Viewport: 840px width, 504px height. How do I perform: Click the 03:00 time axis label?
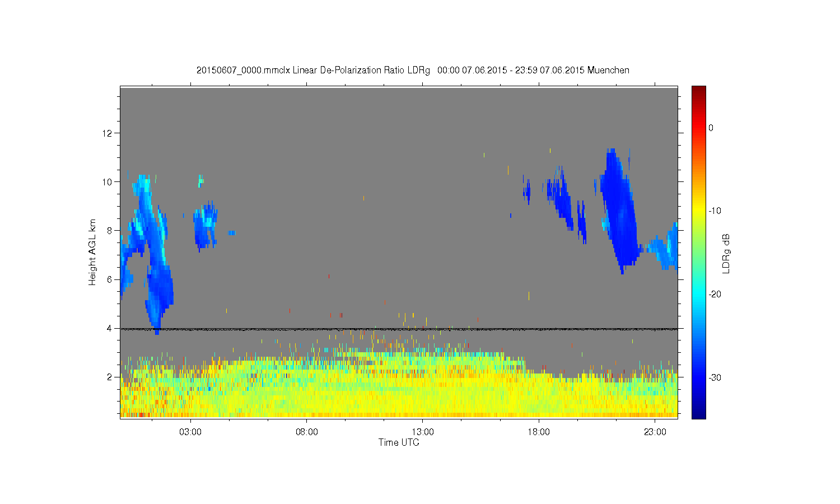pos(190,432)
